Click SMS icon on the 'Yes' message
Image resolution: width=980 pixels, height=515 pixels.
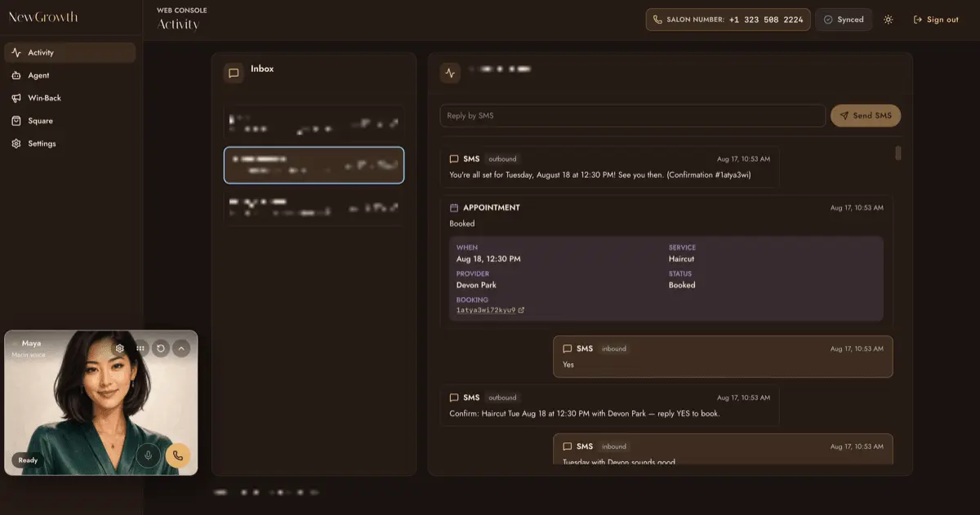568,349
